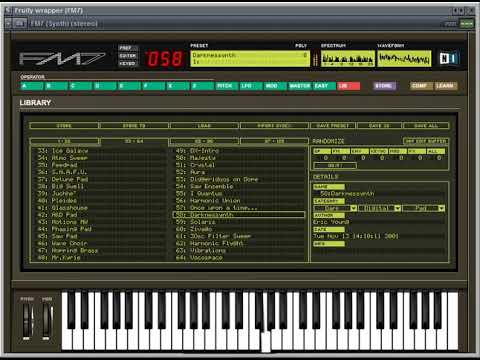Select preset 56: Harmonic Union
Screen dimensions: 480x360
[x=239, y=201]
